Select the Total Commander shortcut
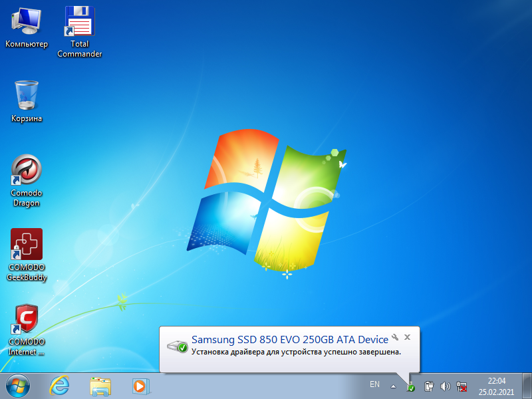The width and height of the screenshot is (532, 399). pyautogui.click(x=79, y=31)
